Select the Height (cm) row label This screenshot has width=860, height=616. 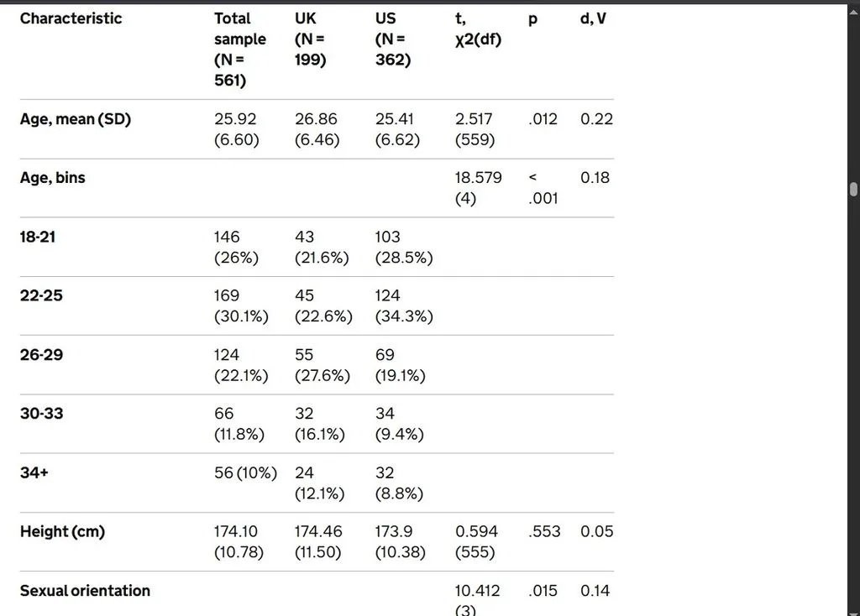pyautogui.click(x=62, y=531)
